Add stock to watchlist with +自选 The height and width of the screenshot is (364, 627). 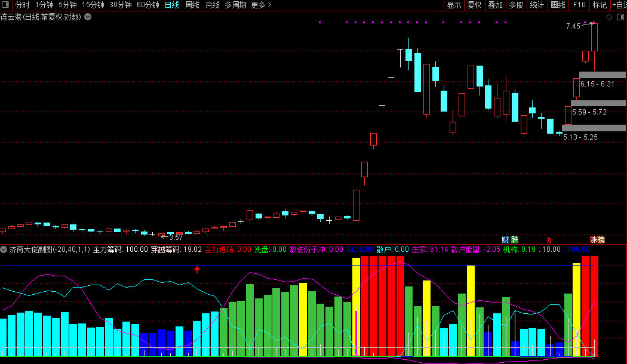(619, 5)
